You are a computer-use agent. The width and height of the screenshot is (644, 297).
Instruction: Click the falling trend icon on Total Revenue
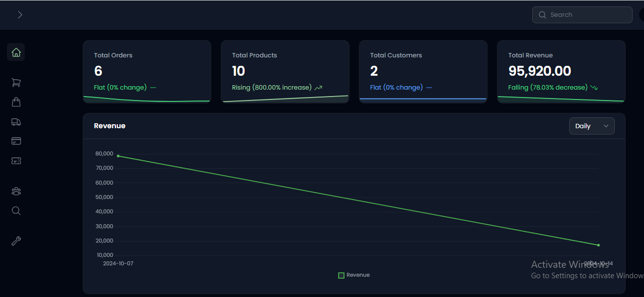coord(594,88)
